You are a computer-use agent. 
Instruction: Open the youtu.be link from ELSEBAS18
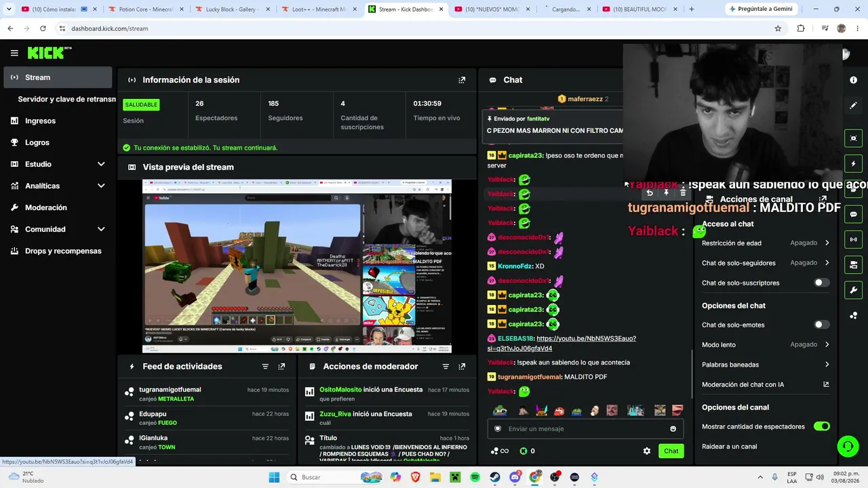click(561, 344)
